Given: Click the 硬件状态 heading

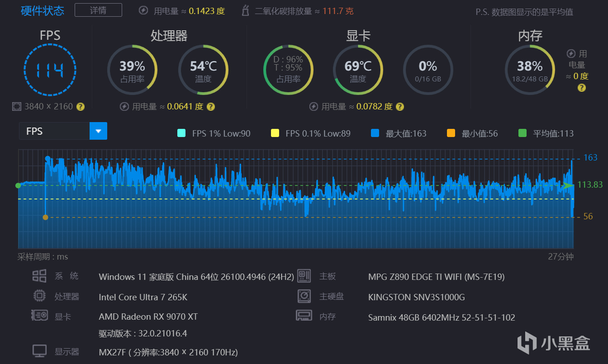Looking at the screenshot, I should [x=43, y=10].
